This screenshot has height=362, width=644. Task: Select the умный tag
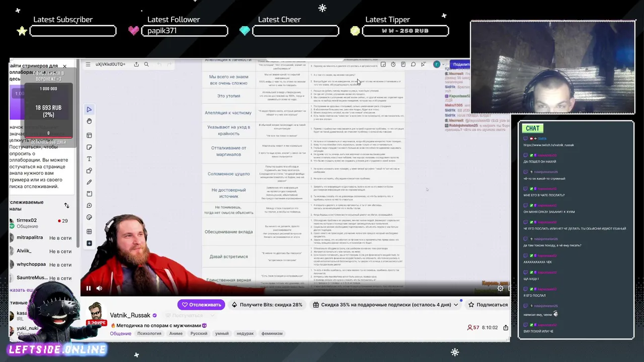click(222, 333)
